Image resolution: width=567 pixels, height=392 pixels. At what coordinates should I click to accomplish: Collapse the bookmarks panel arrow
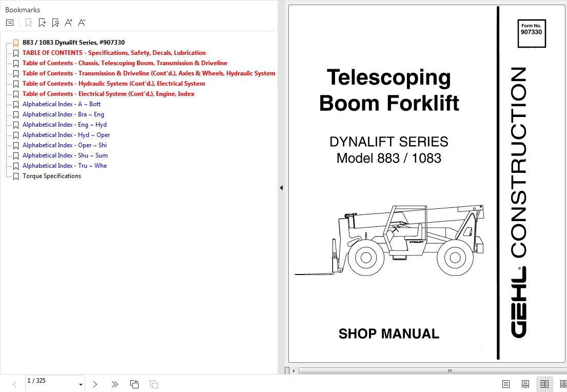pyautogui.click(x=281, y=188)
